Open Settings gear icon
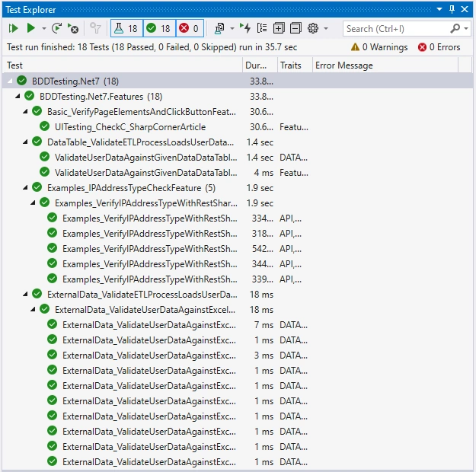Screen dimensions: 476x472 pyautogui.click(x=313, y=28)
